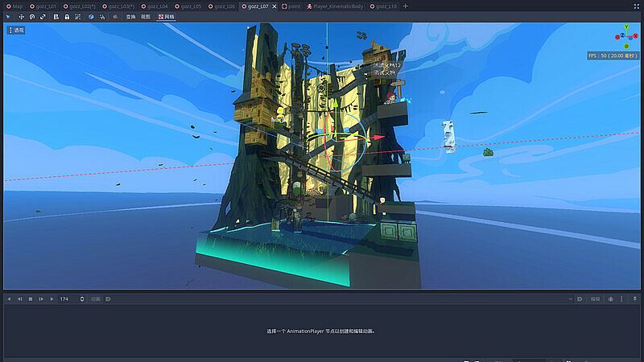Click the 动画 animation button

pyautogui.click(x=95, y=298)
